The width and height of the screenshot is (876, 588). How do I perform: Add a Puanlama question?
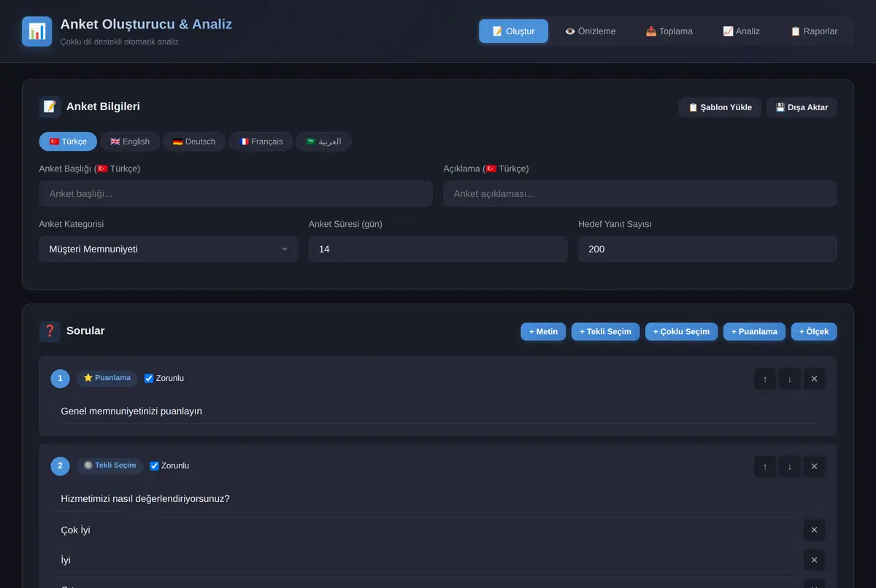[754, 332]
